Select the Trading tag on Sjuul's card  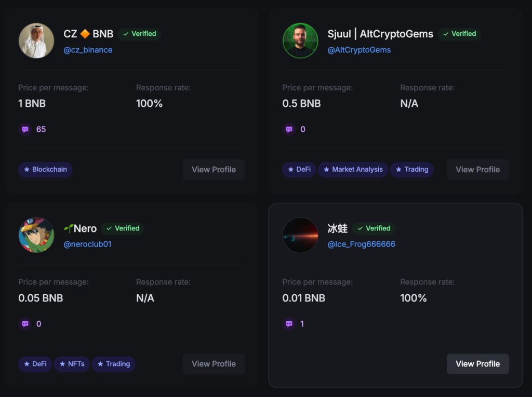pyautogui.click(x=412, y=169)
